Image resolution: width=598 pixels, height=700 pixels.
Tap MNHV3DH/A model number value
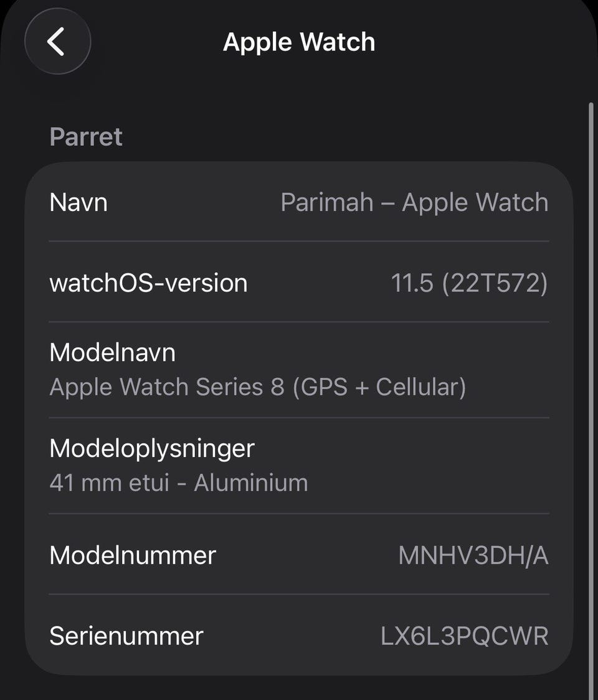pyautogui.click(x=473, y=555)
